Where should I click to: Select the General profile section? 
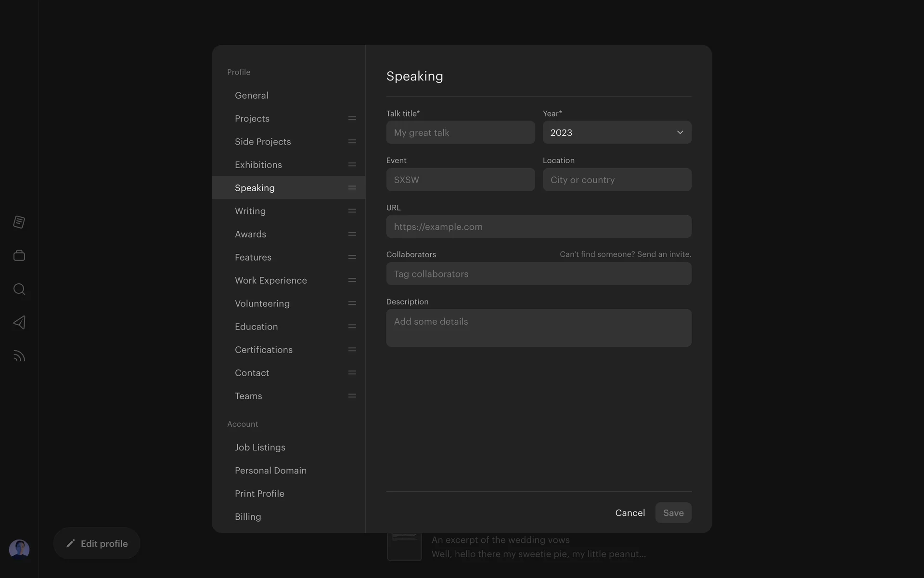tap(252, 95)
